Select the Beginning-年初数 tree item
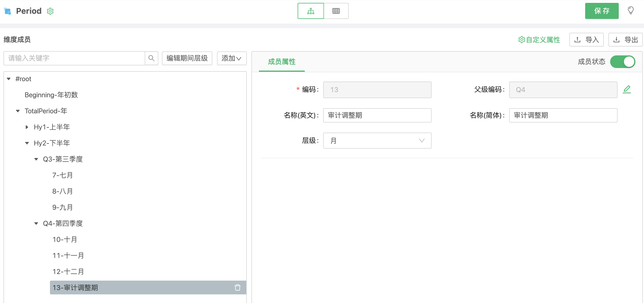Screen dimensions: 644x303 click(51, 95)
